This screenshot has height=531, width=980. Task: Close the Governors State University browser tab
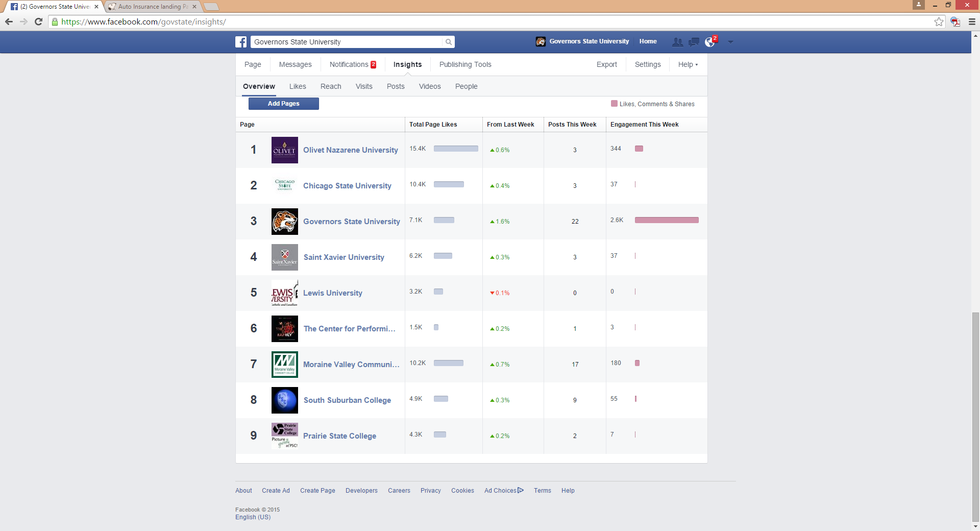tap(96, 7)
